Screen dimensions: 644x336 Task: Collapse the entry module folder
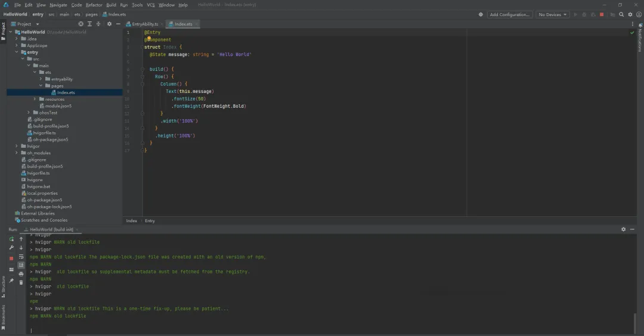click(x=17, y=52)
